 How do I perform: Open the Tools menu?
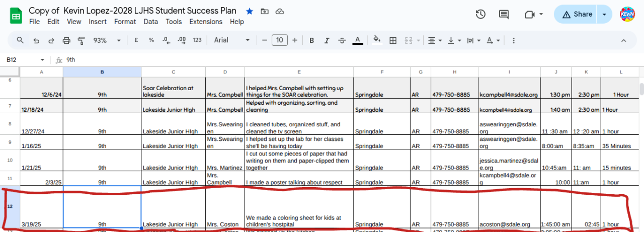tap(174, 22)
